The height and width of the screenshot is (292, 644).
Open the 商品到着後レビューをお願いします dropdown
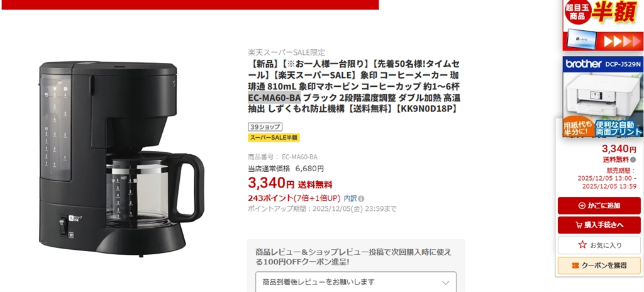coord(356,282)
